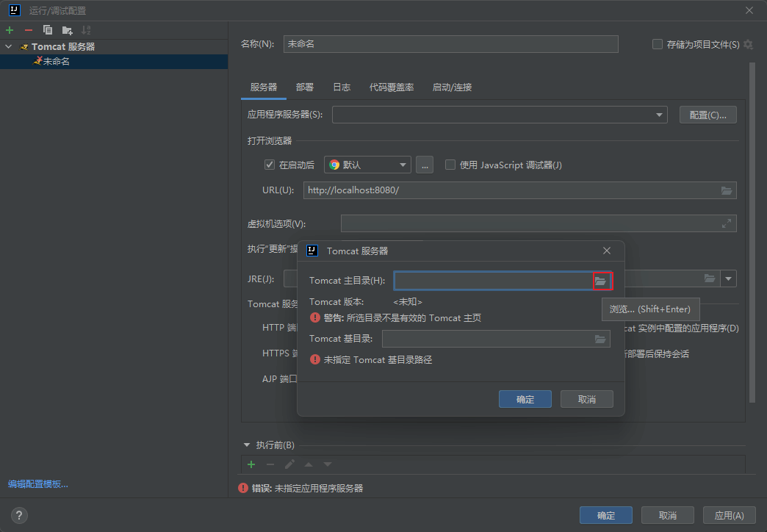
Task: Collapse the 执行前 section
Action: pyautogui.click(x=247, y=445)
